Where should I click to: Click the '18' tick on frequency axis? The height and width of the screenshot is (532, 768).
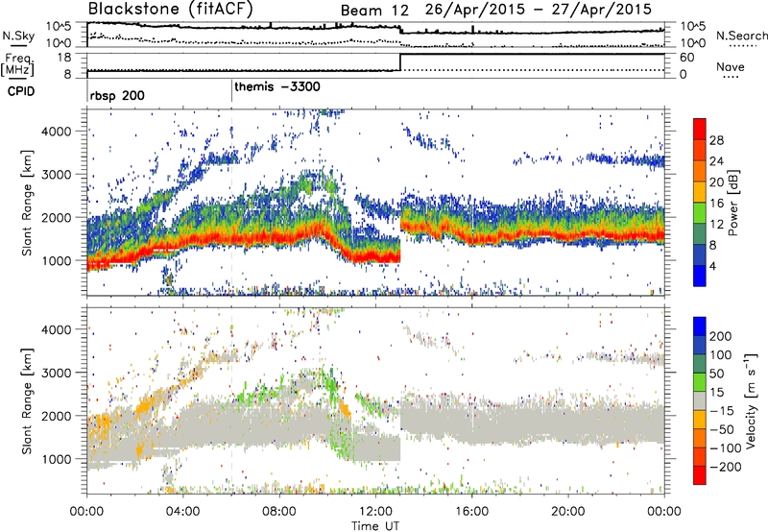click(64, 58)
